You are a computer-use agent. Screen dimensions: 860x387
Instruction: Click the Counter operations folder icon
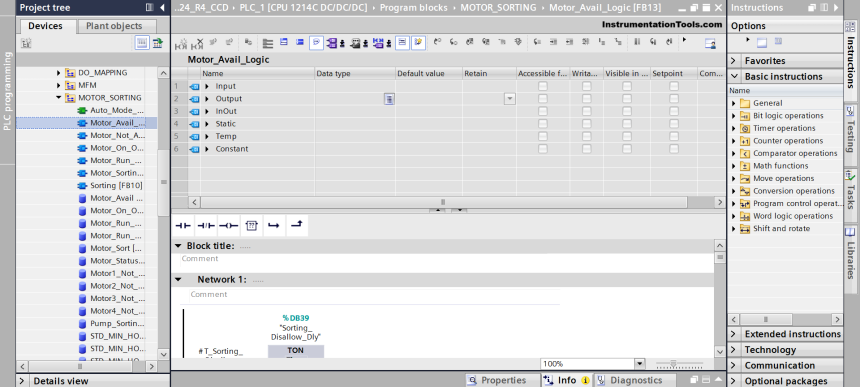pos(744,141)
